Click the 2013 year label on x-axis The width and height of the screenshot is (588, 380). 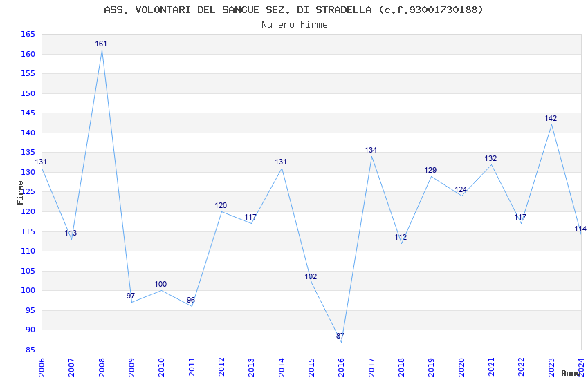[251, 368]
